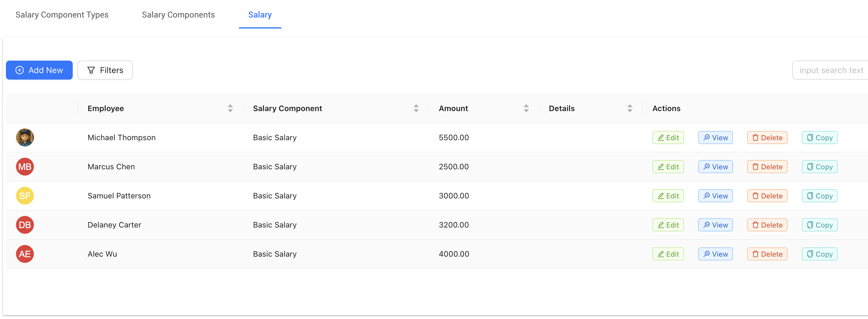
Task: Sort the table by Amount column
Action: tap(527, 108)
